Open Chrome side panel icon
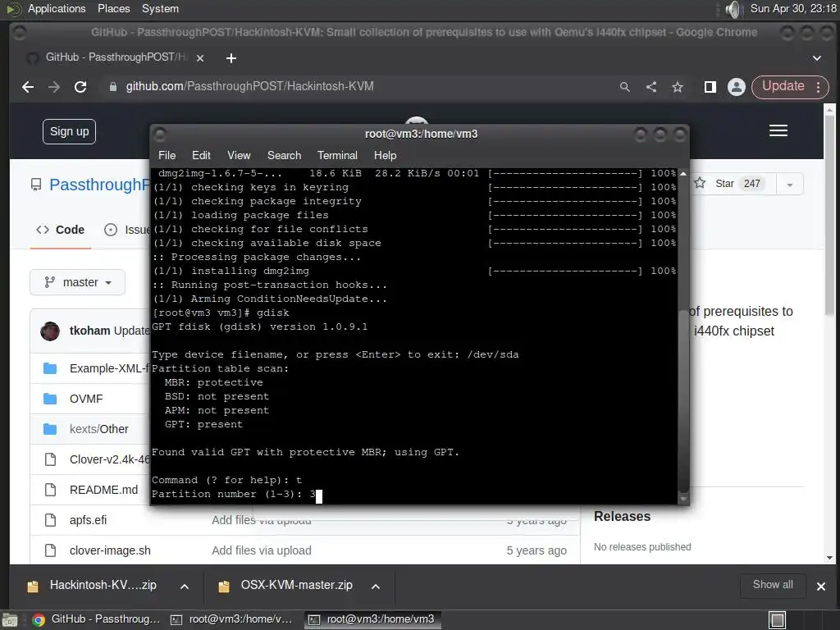 coord(710,87)
